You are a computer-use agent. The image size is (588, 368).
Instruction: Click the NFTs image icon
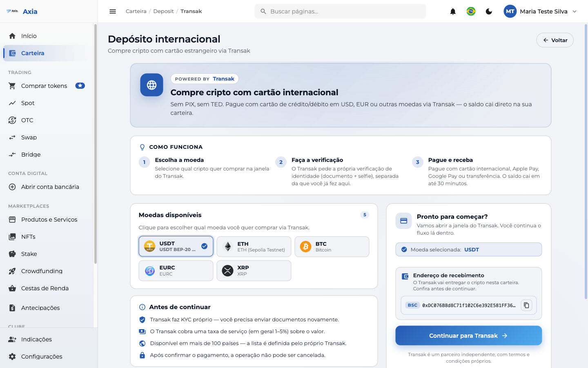(12, 237)
